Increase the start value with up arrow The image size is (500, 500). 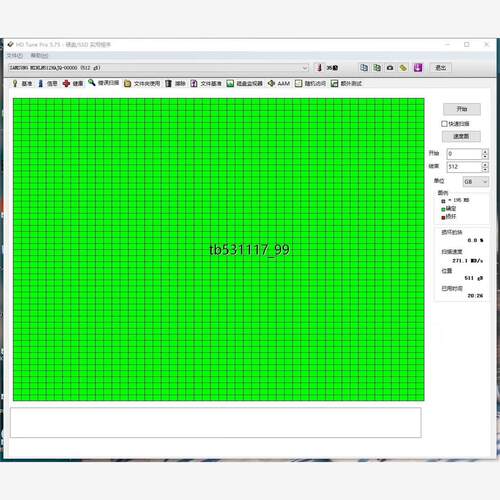tap(485, 151)
